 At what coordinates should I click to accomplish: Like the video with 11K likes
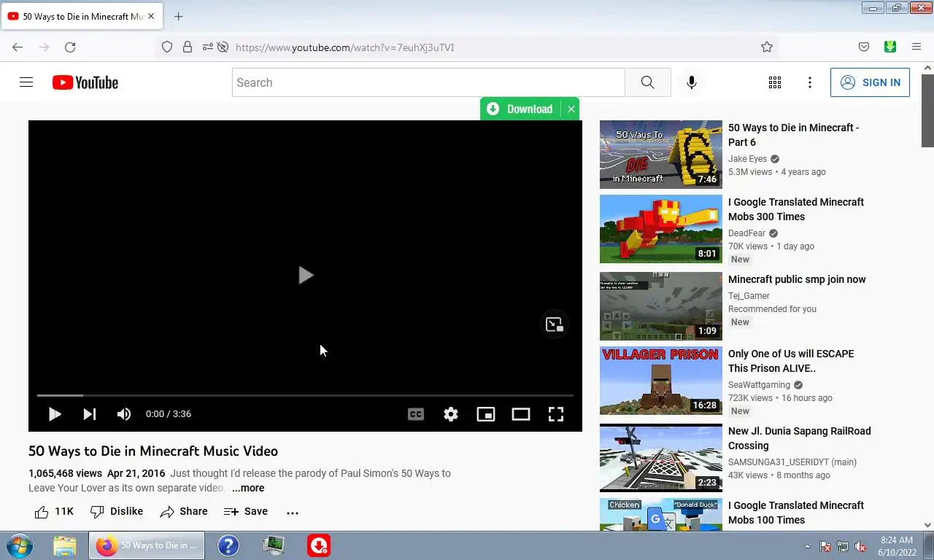[54, 512]
